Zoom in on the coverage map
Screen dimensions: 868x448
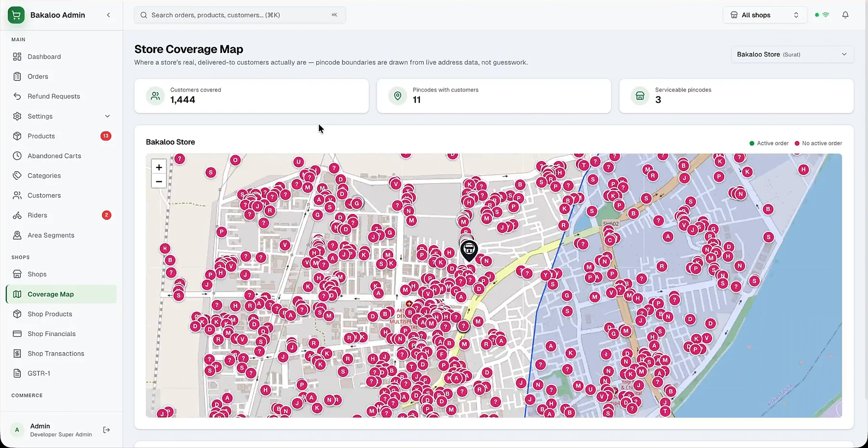pos(159,167)
